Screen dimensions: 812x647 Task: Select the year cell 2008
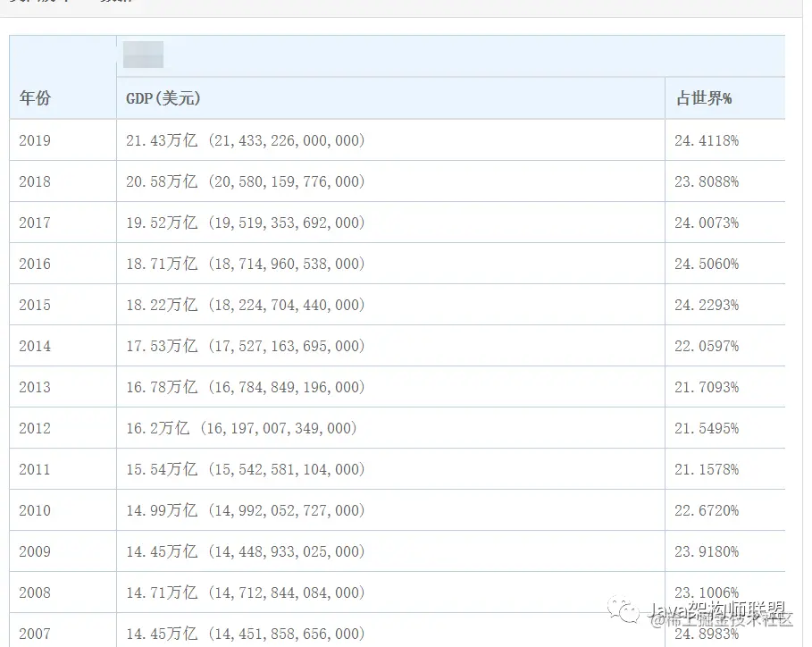35,592
